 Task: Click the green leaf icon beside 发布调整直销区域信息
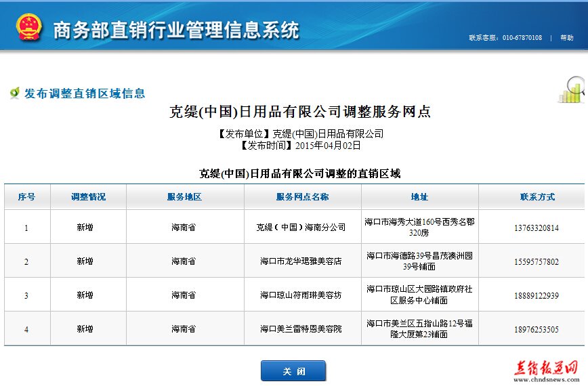[15, 92]
